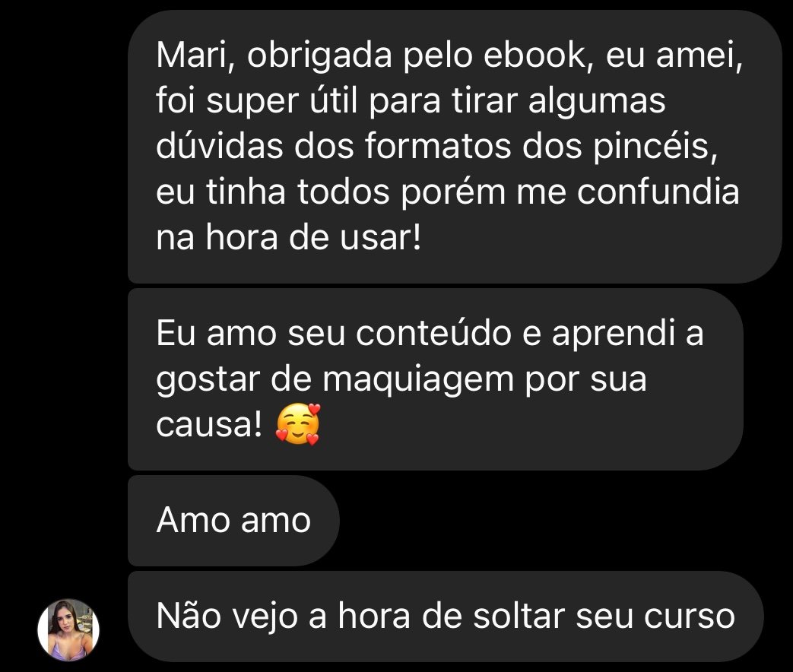Image resolution: width=793 pixels, height=672 pixels.
Task: Select the 'Não vejo a hora' message bubble
Action: [x=445, y=617]
